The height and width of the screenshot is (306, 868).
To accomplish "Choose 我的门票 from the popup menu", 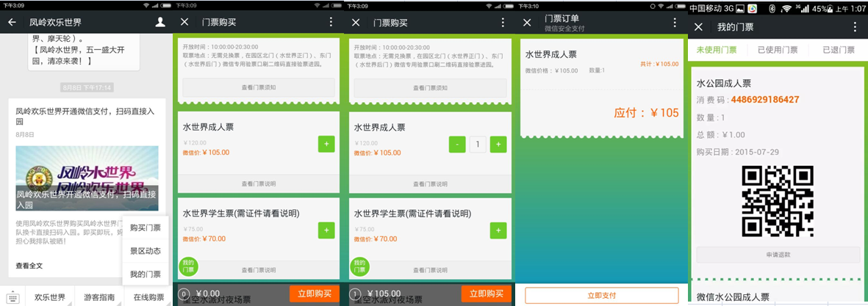I will tap(146, 274).
